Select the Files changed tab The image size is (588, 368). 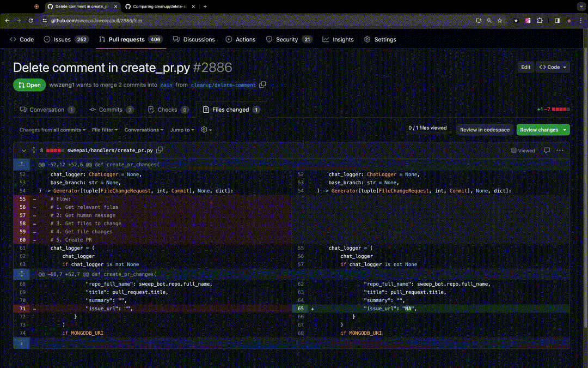(x=231, y=110)
